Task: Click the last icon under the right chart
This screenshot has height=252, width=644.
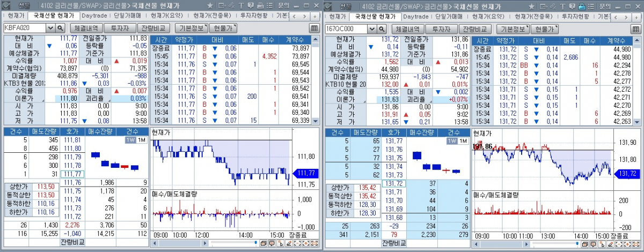Action: (x=636, y=244)
